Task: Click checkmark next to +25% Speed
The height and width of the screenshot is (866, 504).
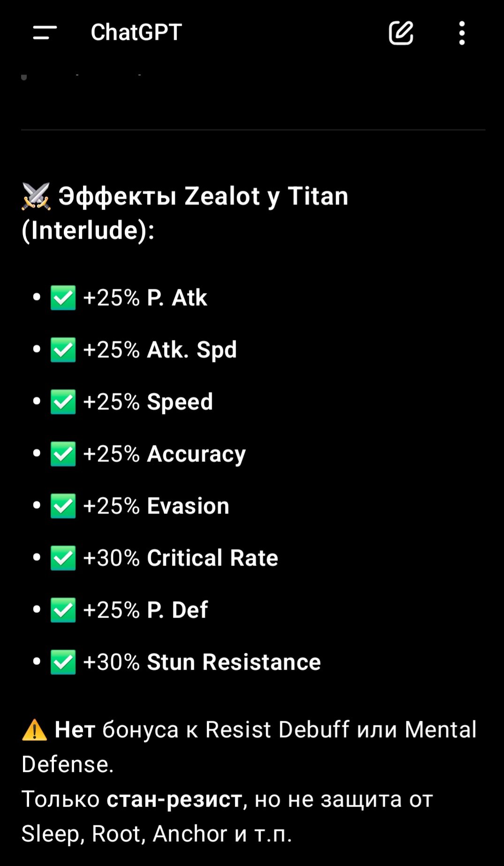Action: click(x=63, y=402)
